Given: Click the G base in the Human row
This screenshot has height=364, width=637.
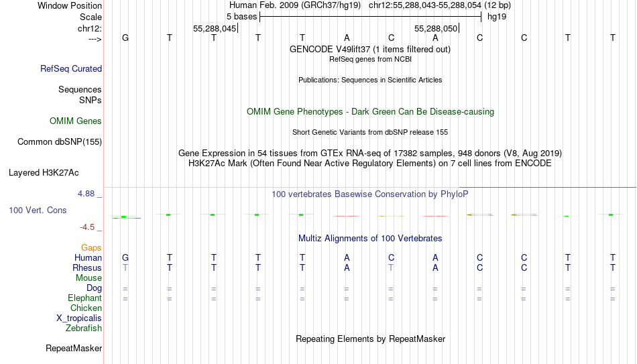Looking at the screenshot, I should pyautogui.click(x=125, y=257).
